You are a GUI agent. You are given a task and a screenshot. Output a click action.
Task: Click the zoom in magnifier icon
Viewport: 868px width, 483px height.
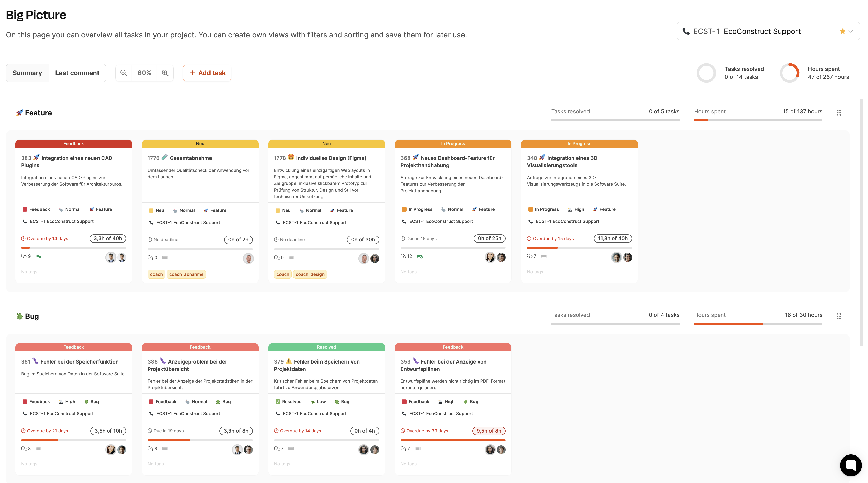pos(165,73)
